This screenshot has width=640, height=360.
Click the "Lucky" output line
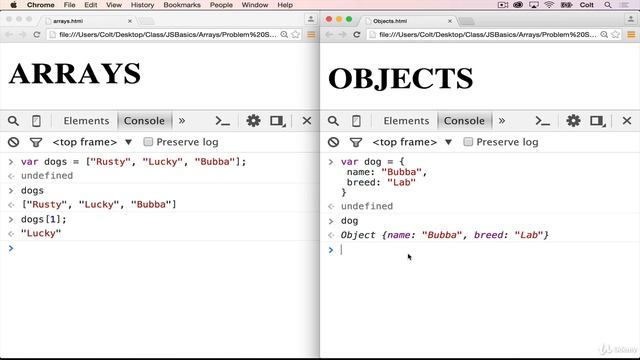pyautogui.click(x=41, y=233)
